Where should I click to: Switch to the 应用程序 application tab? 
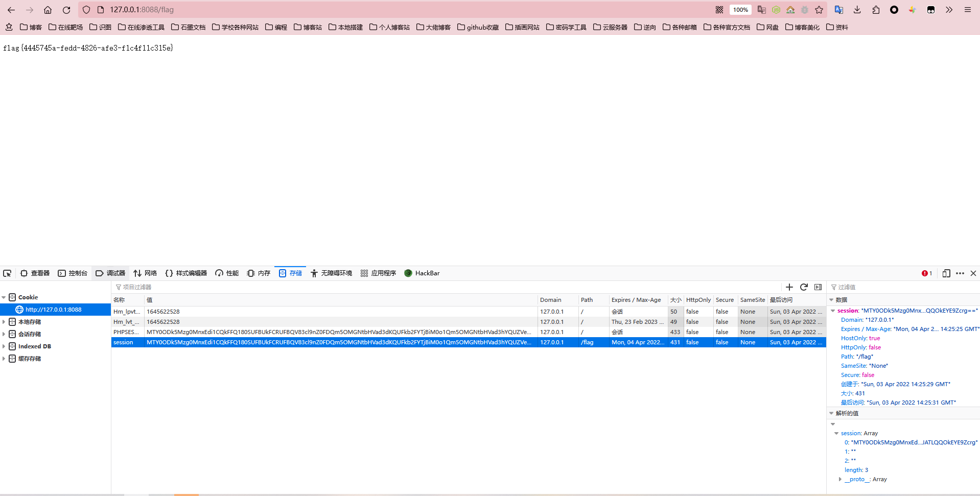[378, 273]
